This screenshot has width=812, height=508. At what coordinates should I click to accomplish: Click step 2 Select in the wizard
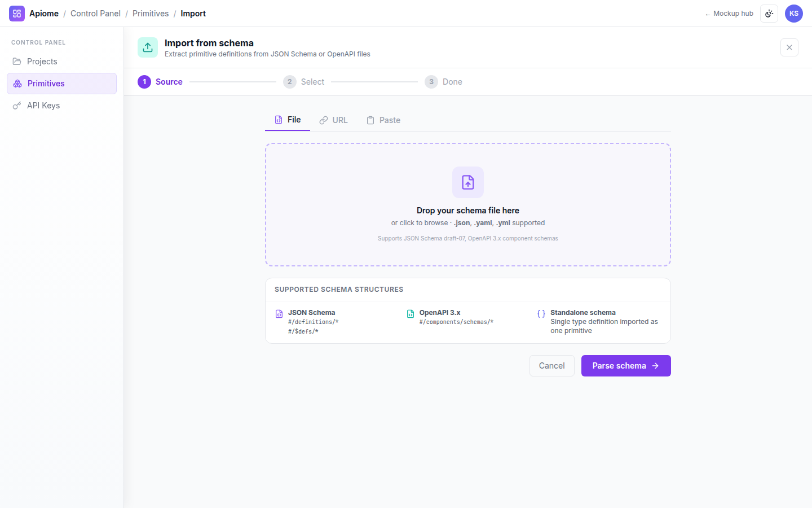[x=304, y=82]
